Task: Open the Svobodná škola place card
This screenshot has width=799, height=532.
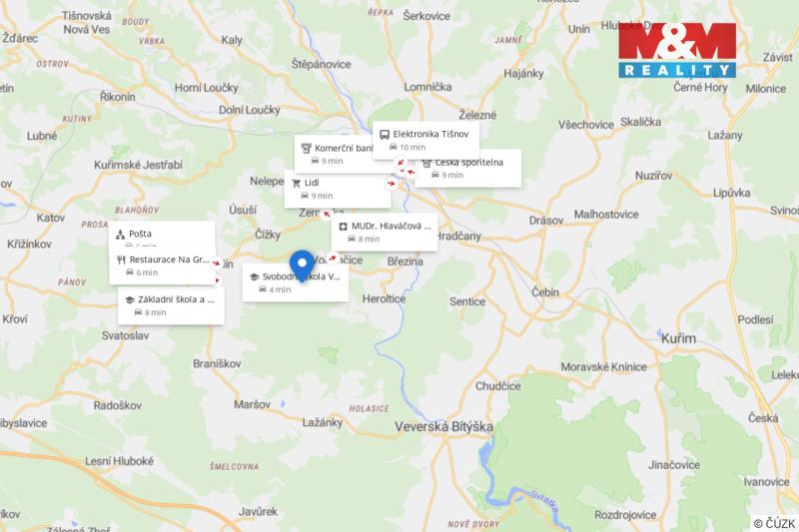Action: pos(297,282)
